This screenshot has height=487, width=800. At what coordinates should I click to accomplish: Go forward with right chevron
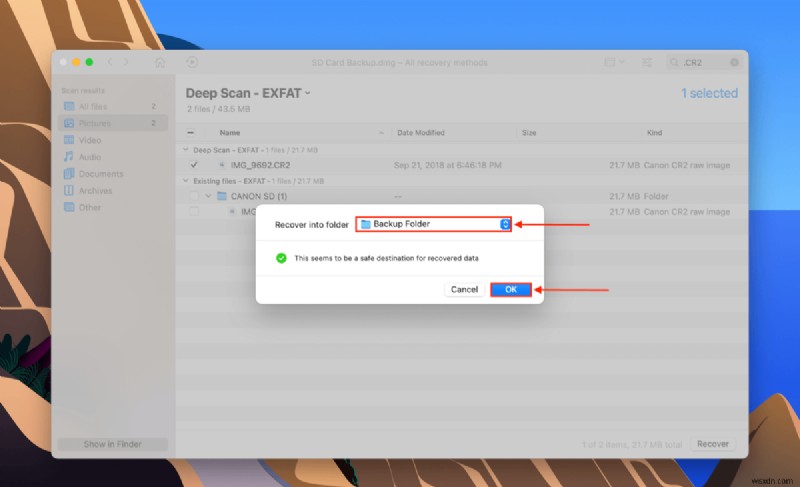(x=126, y=62)
